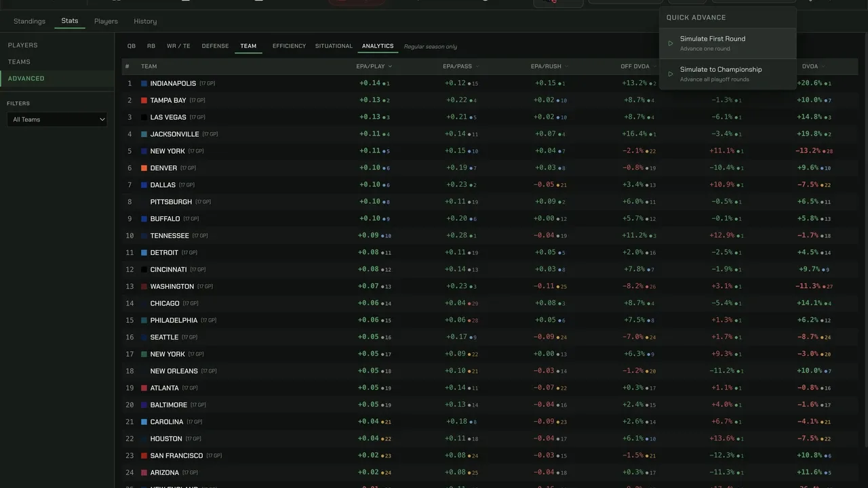The width and height of the screenshot is (868, 488).
Task: Sort by the EPA/RUSH column chevron
Action: pyautogui.click(x=567, y=66)
